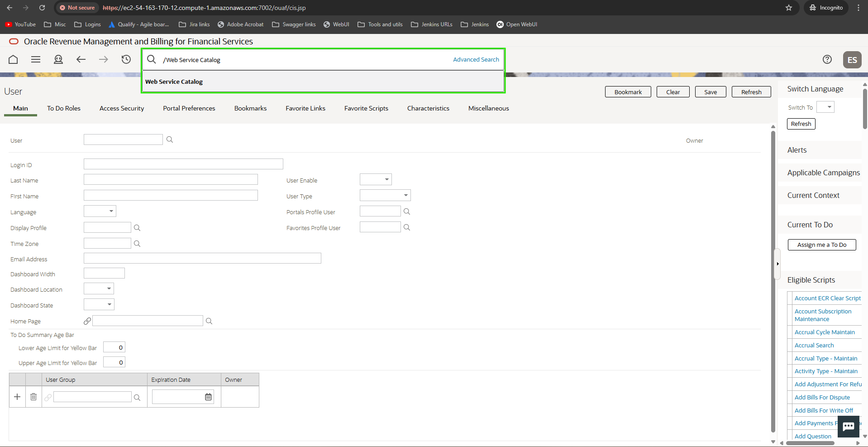Viewport: 868px width, 447px height.
Task: Click the Home icon in the toolbar
Action: tap(13, 59)
